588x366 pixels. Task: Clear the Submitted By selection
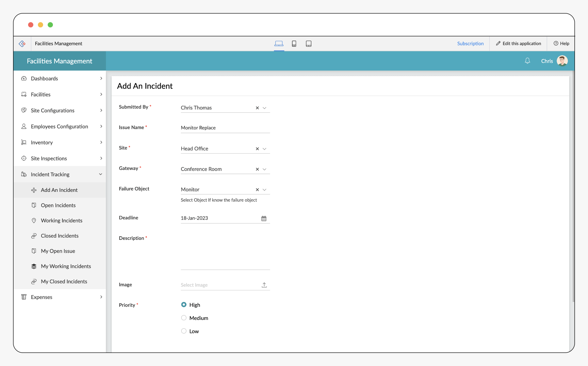point(257,108)
